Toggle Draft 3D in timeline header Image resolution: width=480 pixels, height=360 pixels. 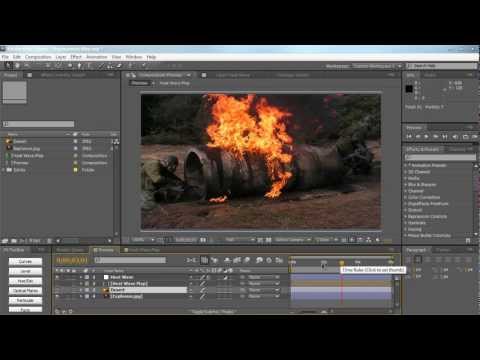click(x=214, y=260)
